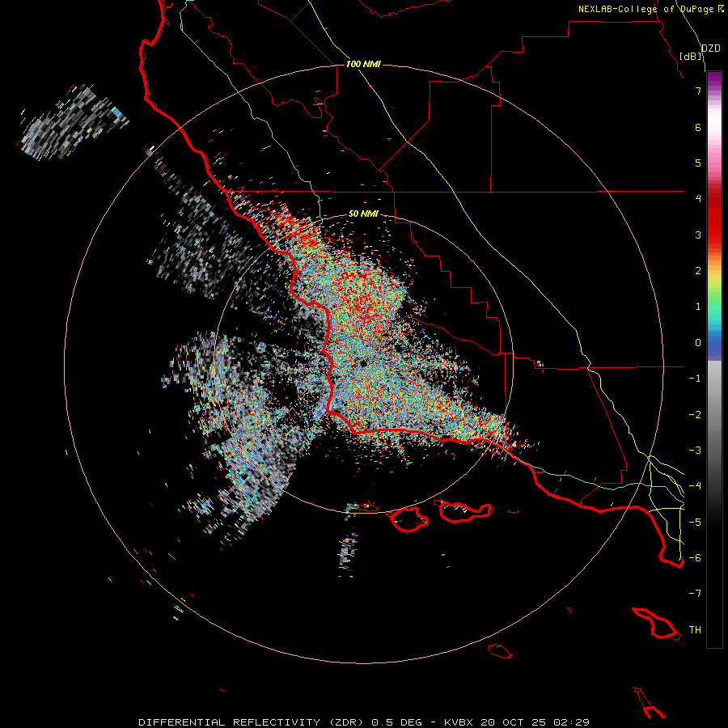The height and width of the screenshot is (728, 728).
Task: Click the gray band near -2 dB on the color bar
Action: (x=714, y=414)
